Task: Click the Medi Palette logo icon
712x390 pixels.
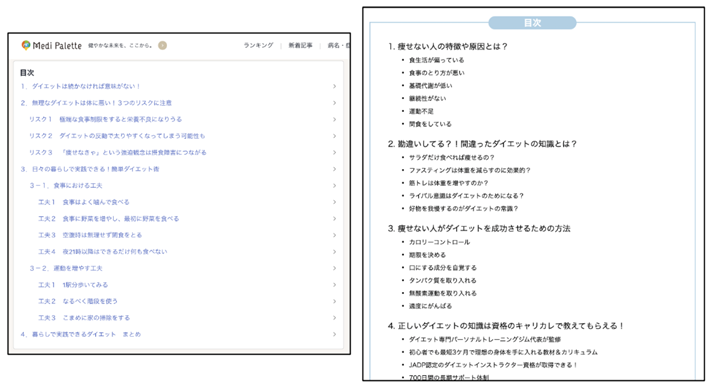Action: tap(26, 45)
